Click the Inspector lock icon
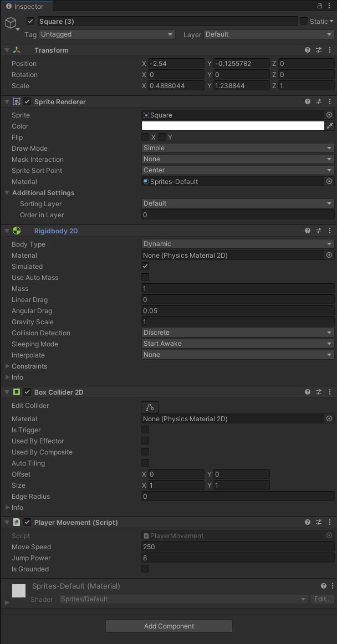Image resolution: width=337 pixels, height=644 pixels. point(319,6)
